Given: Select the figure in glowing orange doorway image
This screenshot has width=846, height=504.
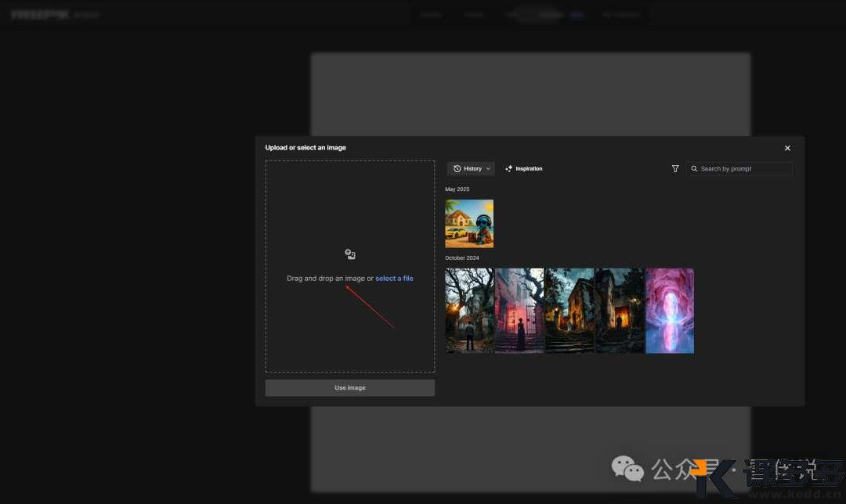Looking at the screenshot, I should click(620, 311).
